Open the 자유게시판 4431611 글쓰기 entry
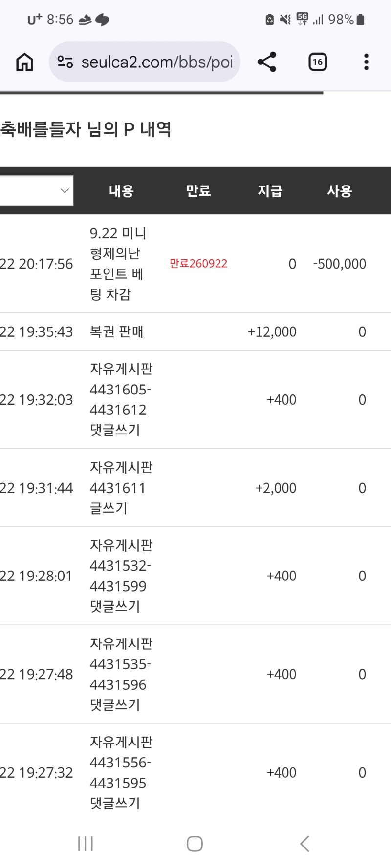 (121, 488)
